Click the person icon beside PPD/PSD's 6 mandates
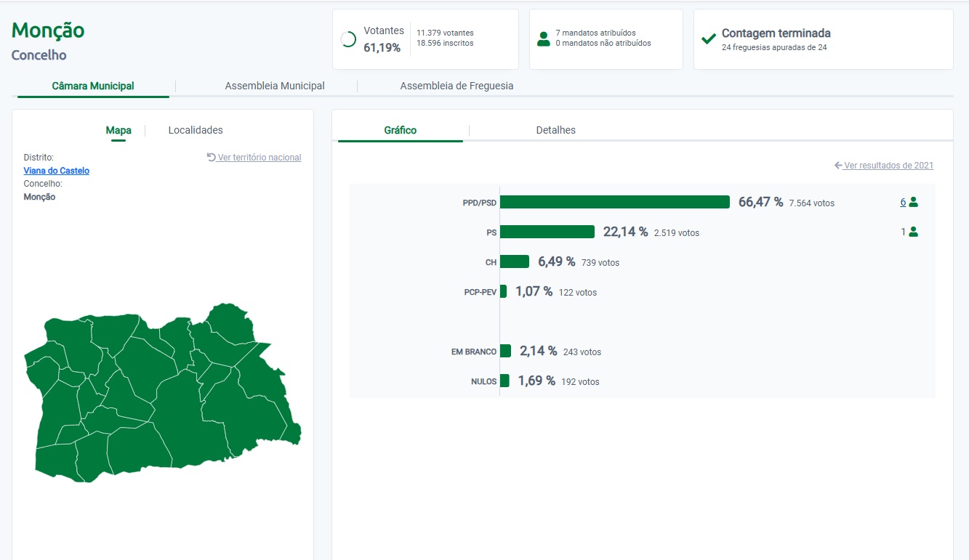This screenshot has width=969, height=560. 914,203
